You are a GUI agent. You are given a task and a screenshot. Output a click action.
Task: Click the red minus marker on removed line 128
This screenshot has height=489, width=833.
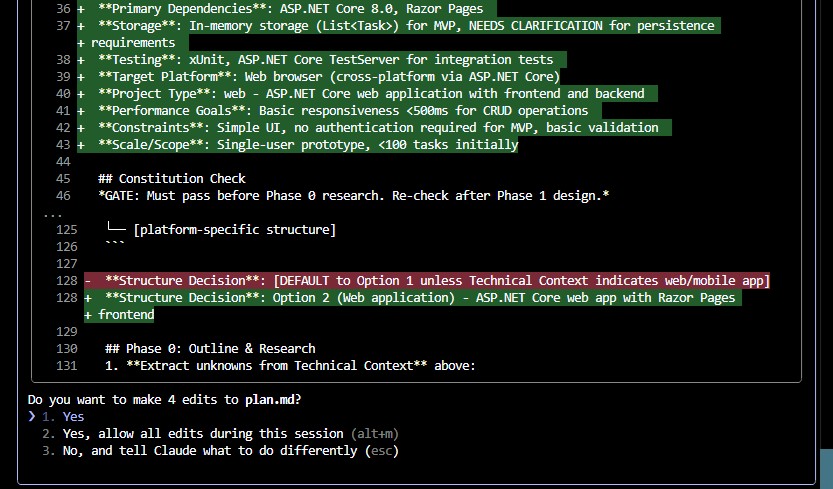(88, 281)
